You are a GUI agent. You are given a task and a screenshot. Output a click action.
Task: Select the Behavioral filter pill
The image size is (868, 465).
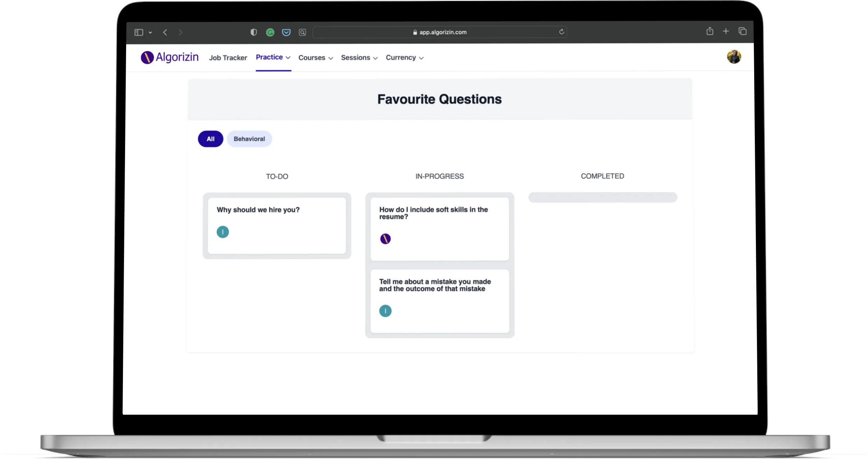[249, 139]
